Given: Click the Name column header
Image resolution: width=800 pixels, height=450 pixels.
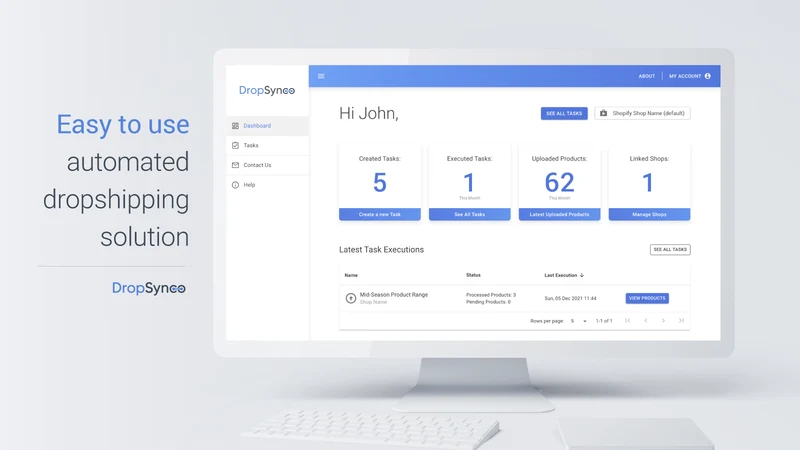Looking at the screenshot, I should (x=351, y=275).
